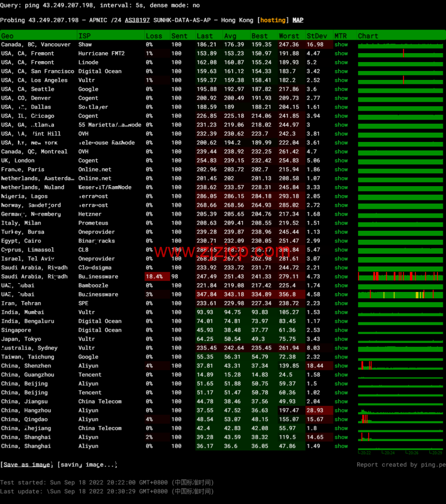Show MTR for Canada Vancouver Shaw

point(341,45)
